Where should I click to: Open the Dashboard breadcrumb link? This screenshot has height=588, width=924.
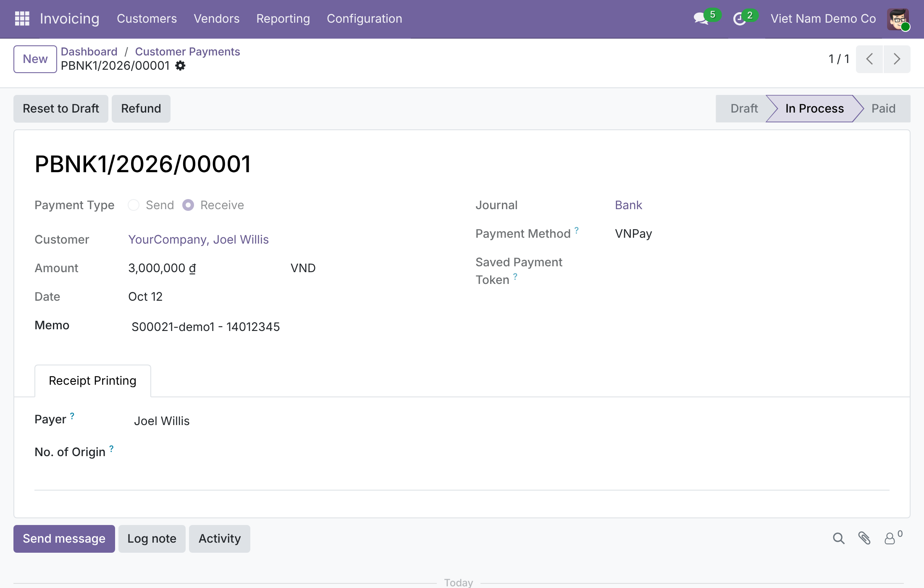click(x=89, y=51)
